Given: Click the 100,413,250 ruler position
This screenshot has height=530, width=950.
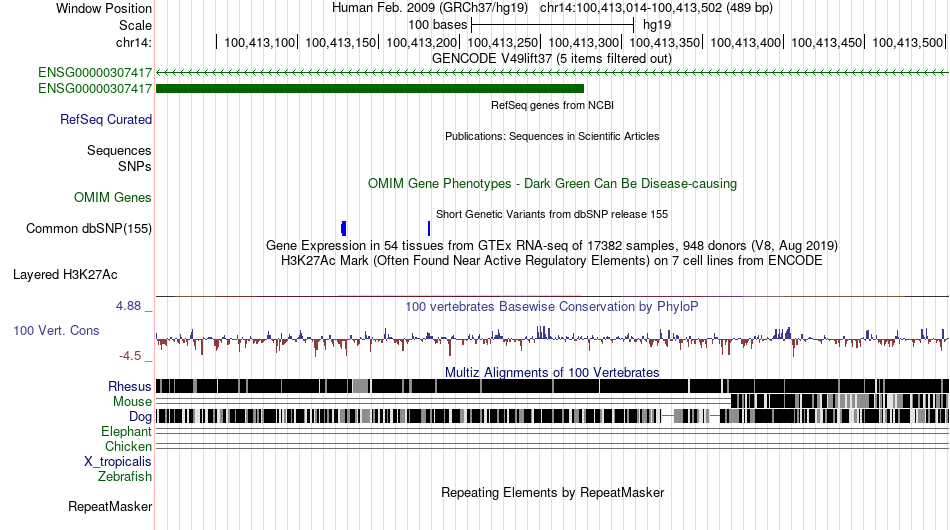Looking at the screenshot, I should click(502, 42).
